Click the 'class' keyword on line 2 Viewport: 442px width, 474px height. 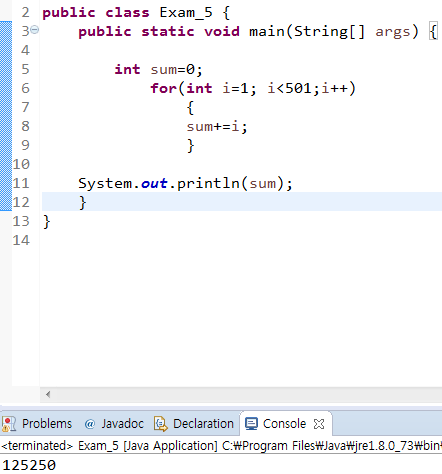coord(127,13)
